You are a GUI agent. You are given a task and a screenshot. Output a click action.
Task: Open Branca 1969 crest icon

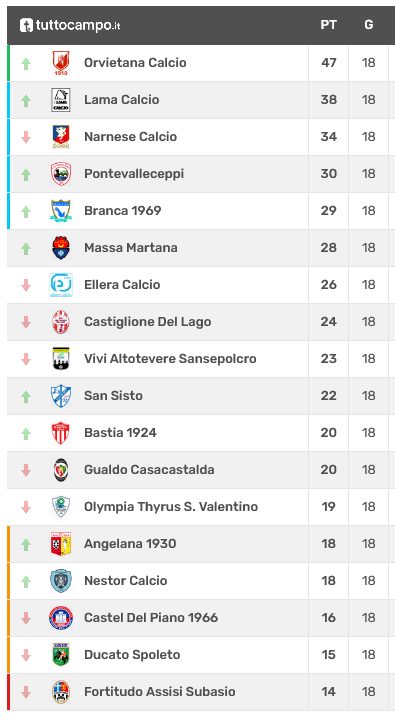pos(61,211)
